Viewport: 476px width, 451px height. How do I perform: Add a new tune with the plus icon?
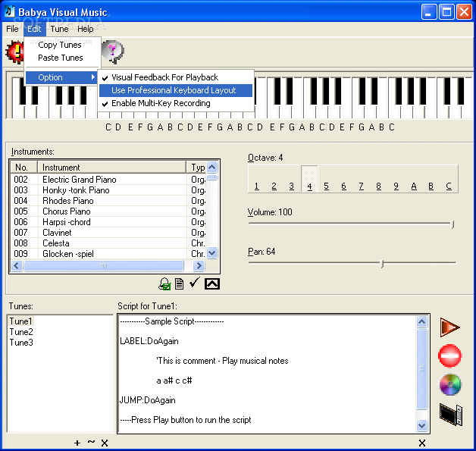click(77, 443)
